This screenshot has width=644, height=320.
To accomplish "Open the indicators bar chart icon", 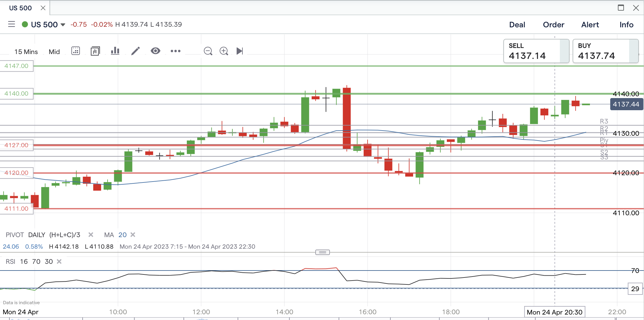I will (115, 51).
